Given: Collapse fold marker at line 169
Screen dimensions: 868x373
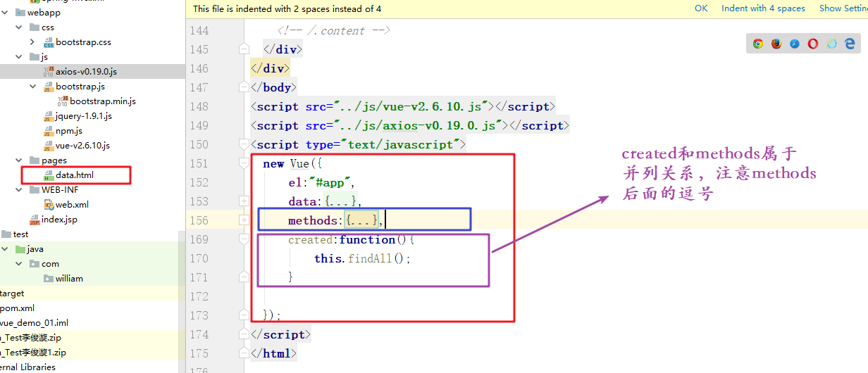Looking at the screenshot, I should 244,239.
